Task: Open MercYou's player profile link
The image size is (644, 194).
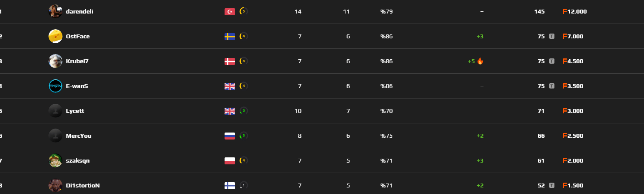Action: click(79, 136)
